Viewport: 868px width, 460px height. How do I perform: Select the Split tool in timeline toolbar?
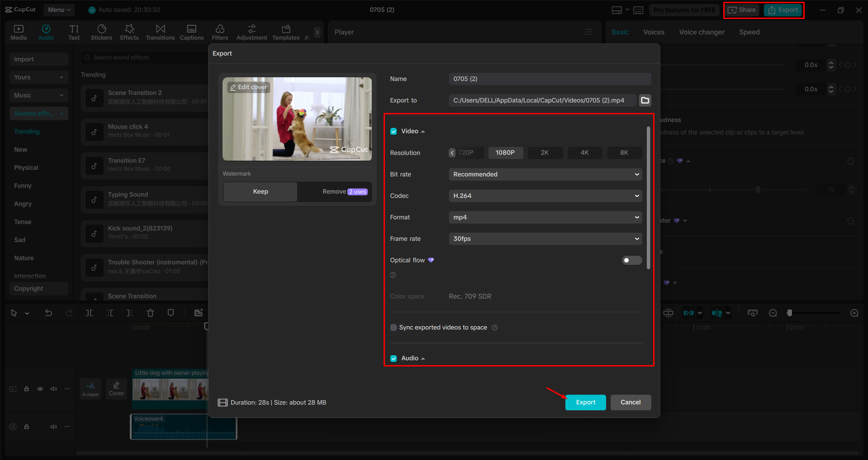89,312
